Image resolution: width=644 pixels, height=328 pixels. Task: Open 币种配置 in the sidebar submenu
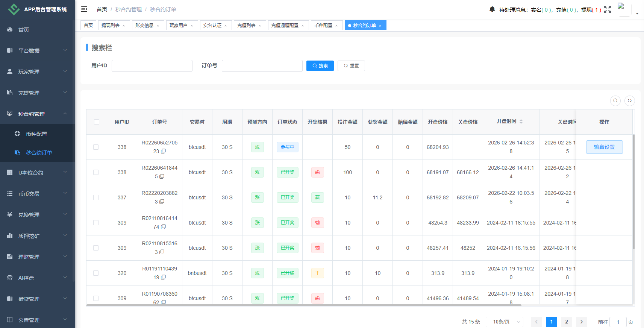click(36, 134)
